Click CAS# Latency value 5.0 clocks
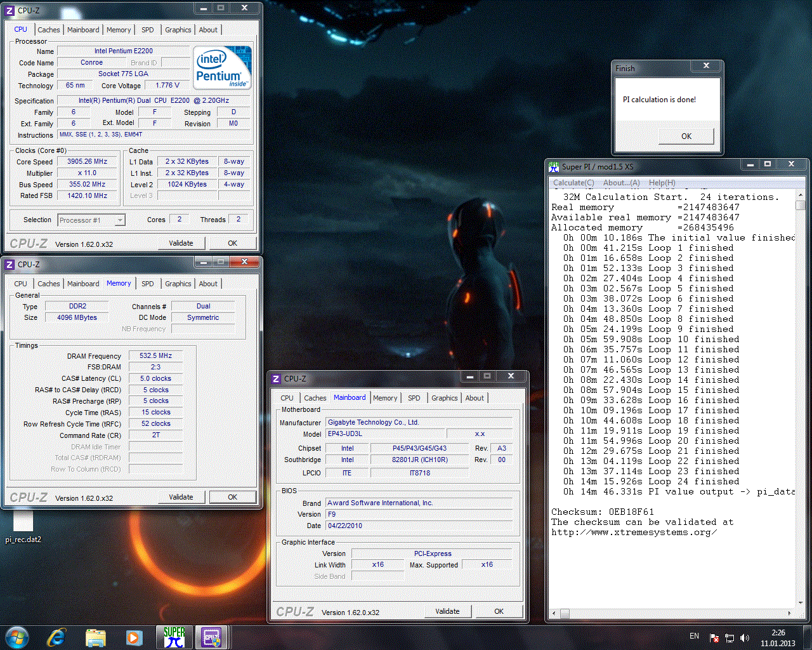 pyautogui.click(x=156, y=379)
